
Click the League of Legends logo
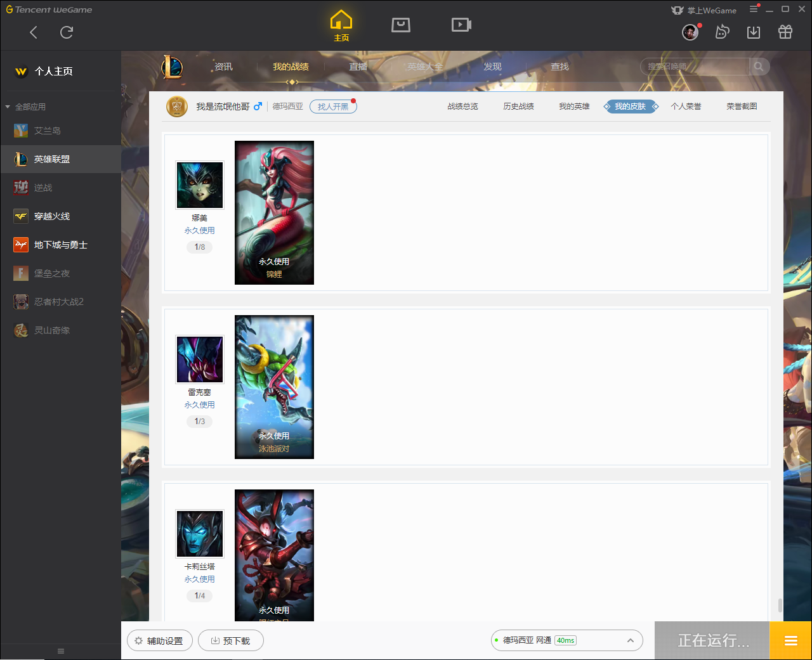pos(172,67)
